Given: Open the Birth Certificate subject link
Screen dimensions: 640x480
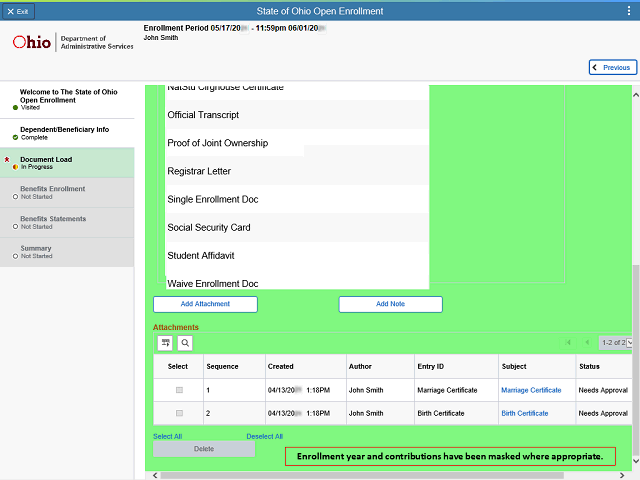Looking at the screenshot, I should click(524, 413).
